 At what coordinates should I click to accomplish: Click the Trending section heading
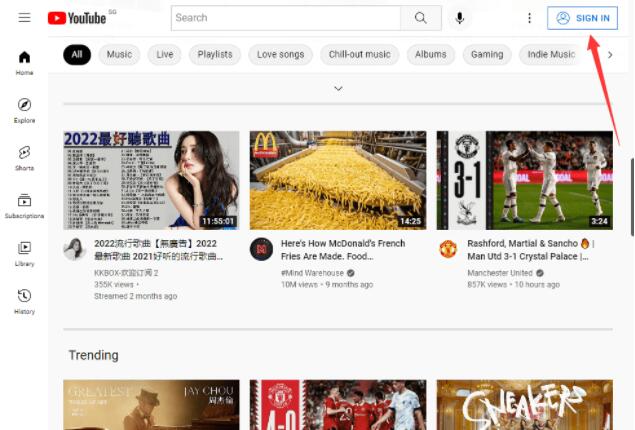coord(94,355)
